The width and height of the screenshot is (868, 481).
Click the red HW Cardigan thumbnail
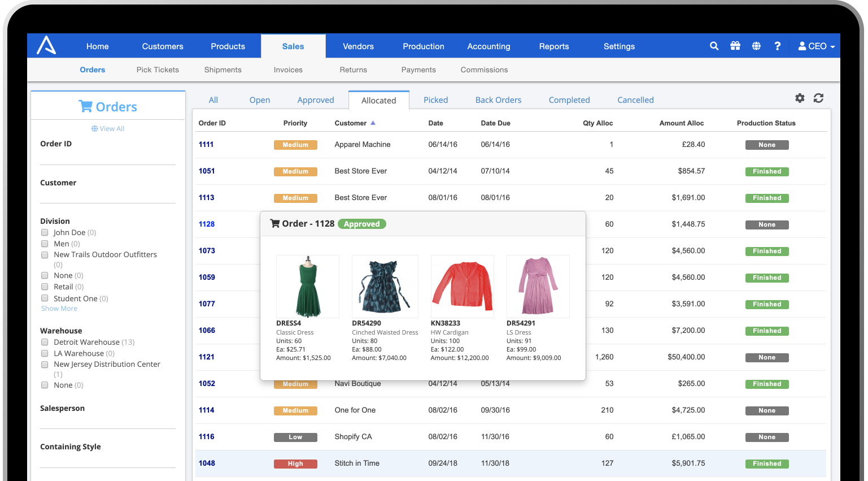pyautogui.click(x=462, y=286)
